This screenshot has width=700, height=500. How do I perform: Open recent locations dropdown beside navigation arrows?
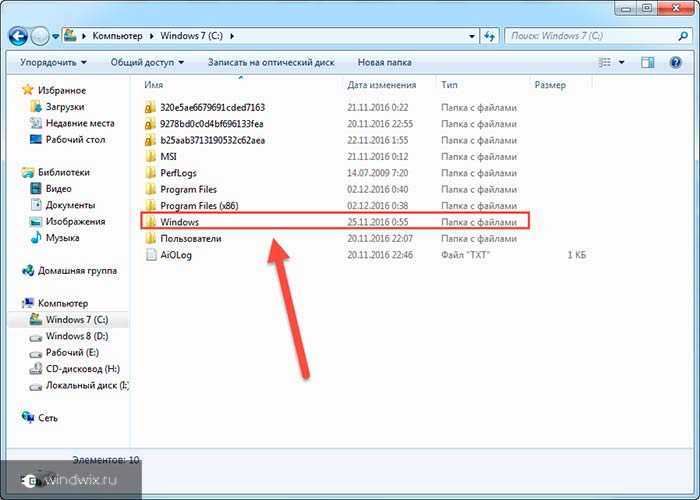point(55,37)
